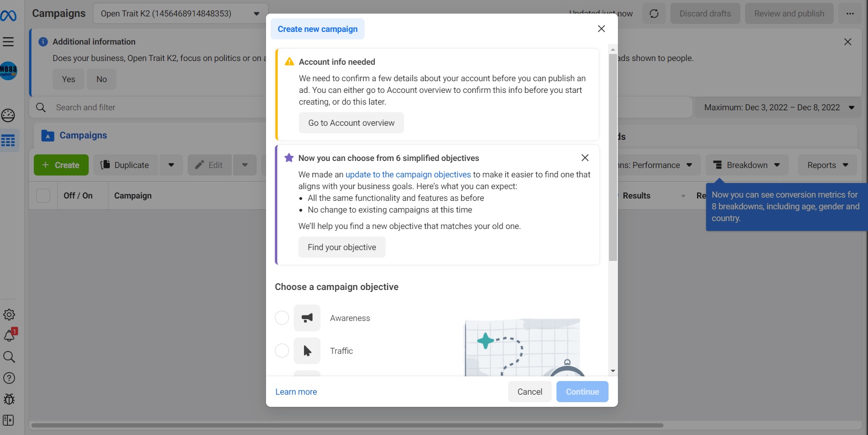Viewport: 868px width, 435px height.
Task: Open the sidebar search magnifier
Action: [x=9, y=357]
